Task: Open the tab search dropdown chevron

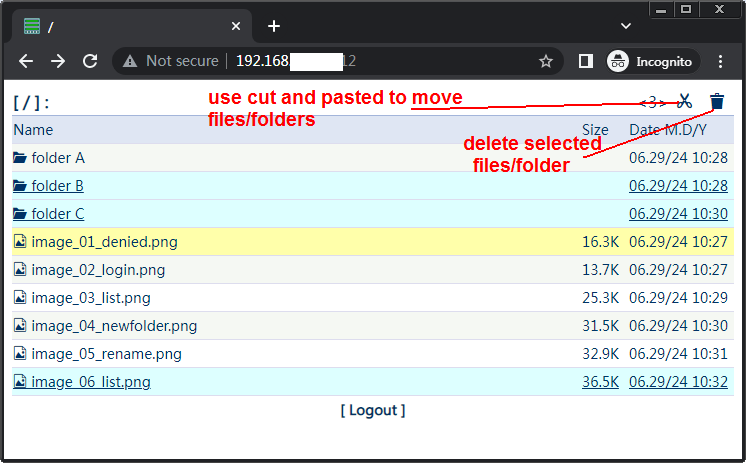Action: pyautogui.click(x=626, y=25)
